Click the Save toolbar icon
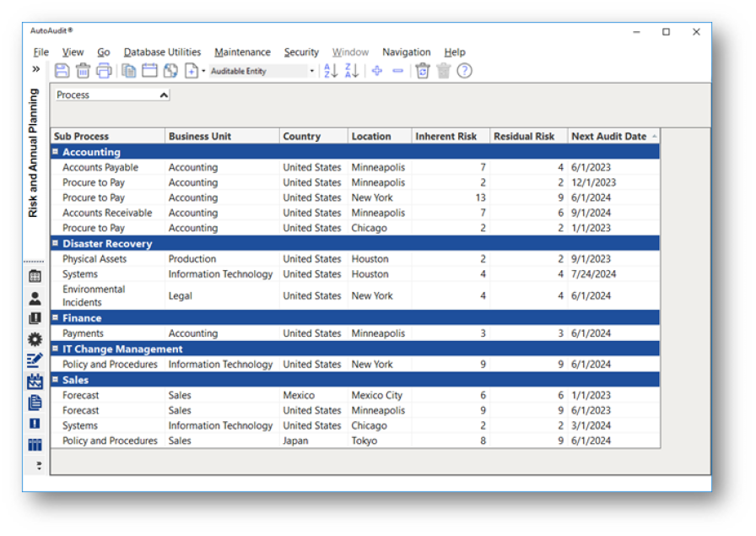Image resolution: width=756 pixels, height=536 pixels. [x=62, y=71]
